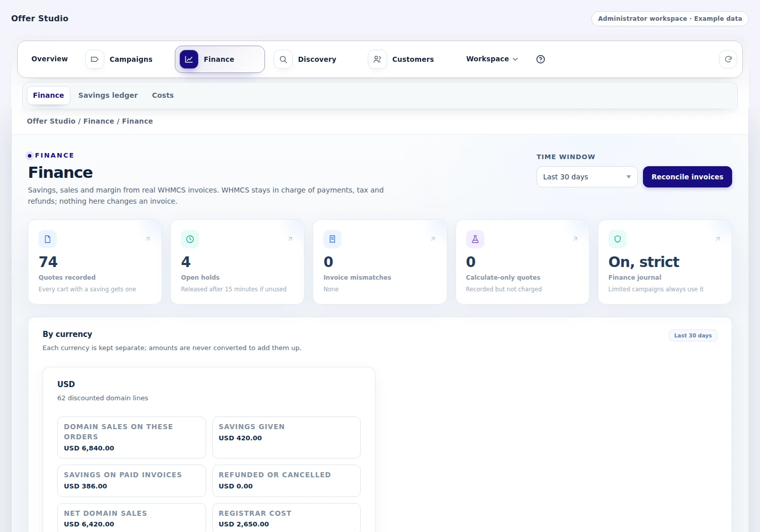Click the Customers people icon
This screenshot has width=760, height=532.
tap(377, 59)
